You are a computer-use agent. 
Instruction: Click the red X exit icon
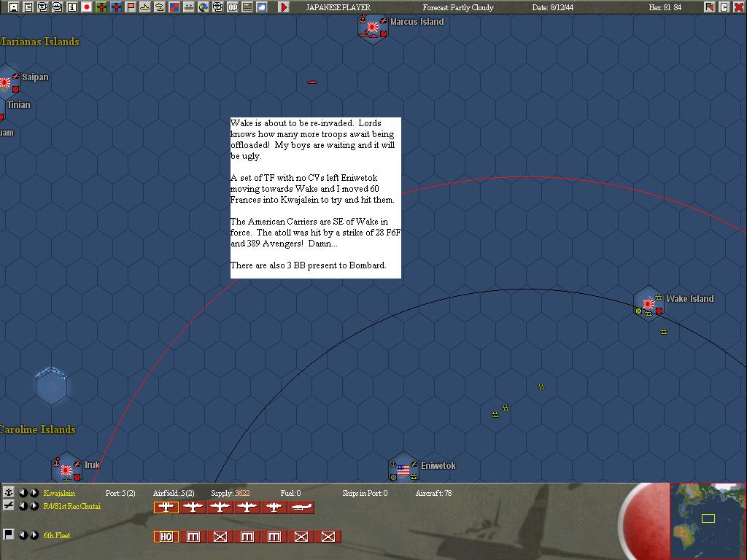click(x=738, y=7)
